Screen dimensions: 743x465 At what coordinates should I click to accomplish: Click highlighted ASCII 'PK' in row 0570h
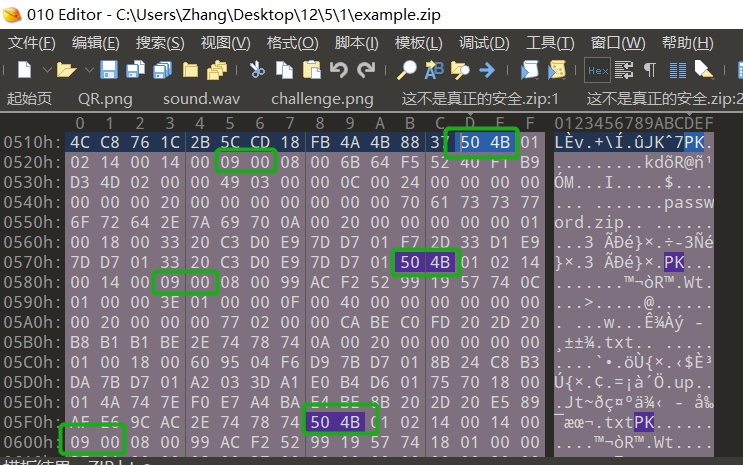pos(674,262)
